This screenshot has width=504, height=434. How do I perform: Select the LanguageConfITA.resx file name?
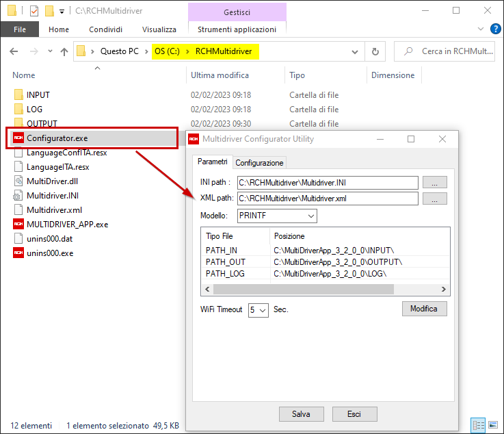66,153
